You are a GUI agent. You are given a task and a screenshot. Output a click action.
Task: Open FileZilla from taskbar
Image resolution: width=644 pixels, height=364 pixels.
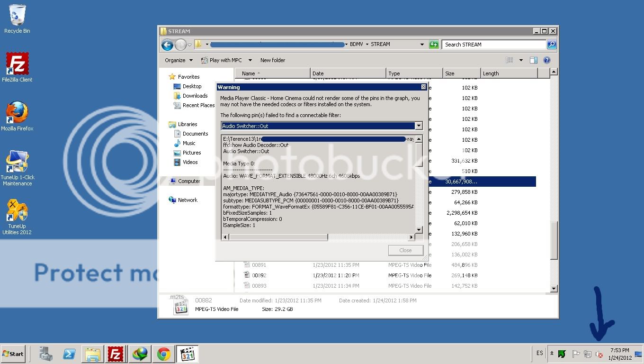click(x=116, y=354)
